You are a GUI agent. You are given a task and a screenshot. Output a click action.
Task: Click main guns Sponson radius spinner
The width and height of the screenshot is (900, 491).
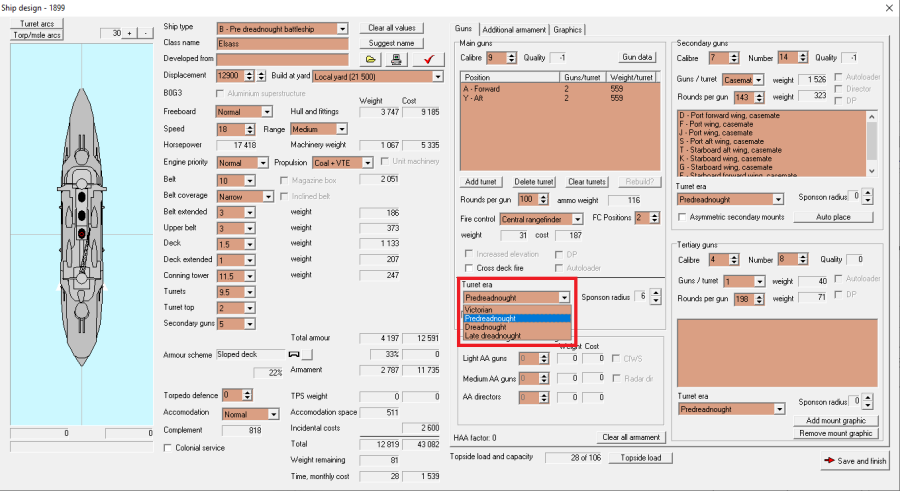click(x=655, y=297)
